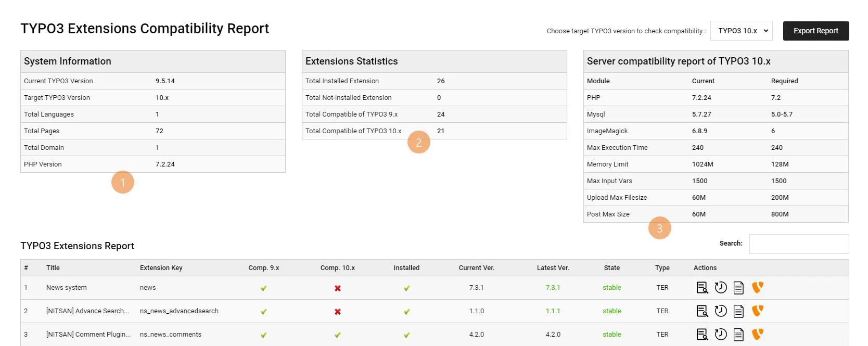Select the [NITSAN] Comment Plugin... title
Screen dimensions: 868x346
coord(88,335)
